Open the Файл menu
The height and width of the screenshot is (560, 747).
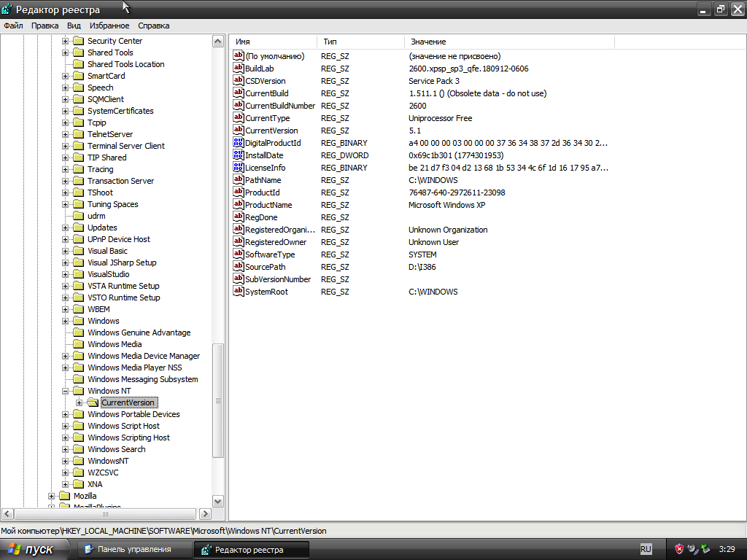[13, 26]
